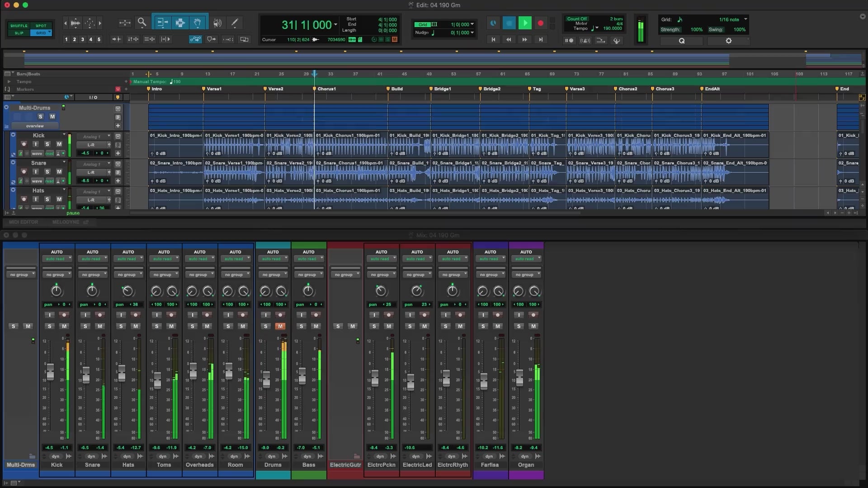Click the Trim tool icon
Image resolution: width=868 pixels, height=488 pixels.
click(x=162, y=23)
